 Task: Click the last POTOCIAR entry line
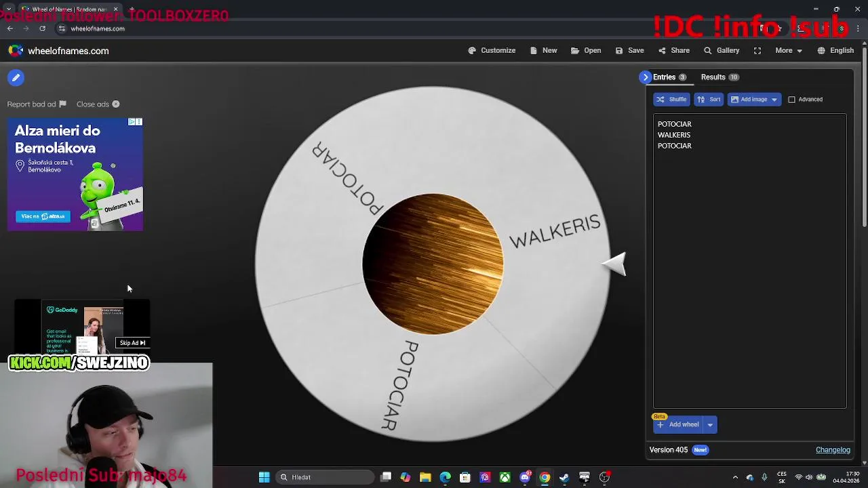674,146
